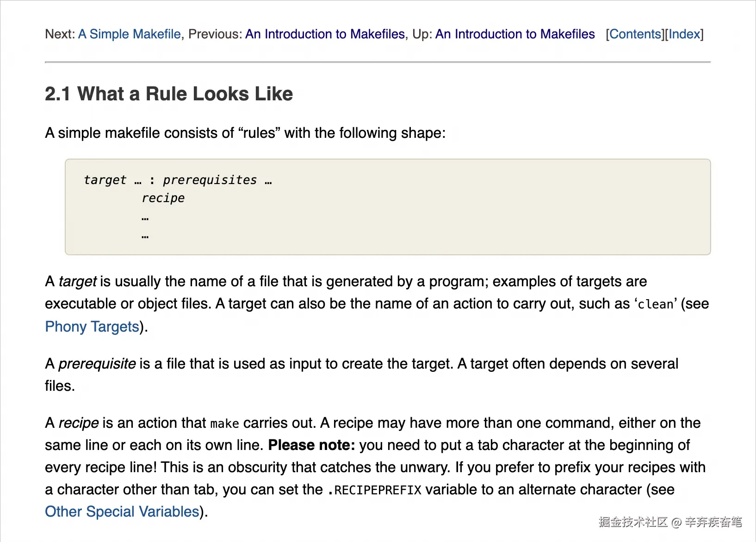Viewport: 756px width, 542px height.
Task: Follow the Up: An Introduction to Makefiles link
Action: pos(515,34)
